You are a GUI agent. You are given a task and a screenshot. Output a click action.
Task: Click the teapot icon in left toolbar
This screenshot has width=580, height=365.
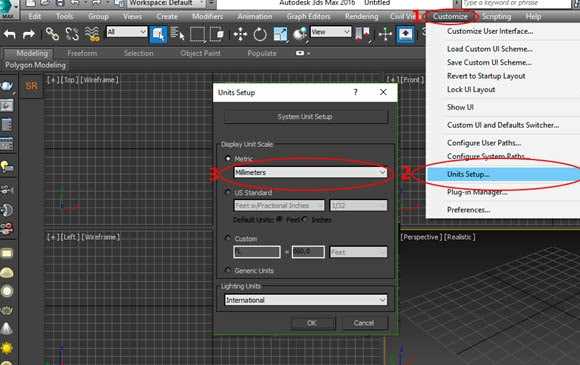click(7, 86)
